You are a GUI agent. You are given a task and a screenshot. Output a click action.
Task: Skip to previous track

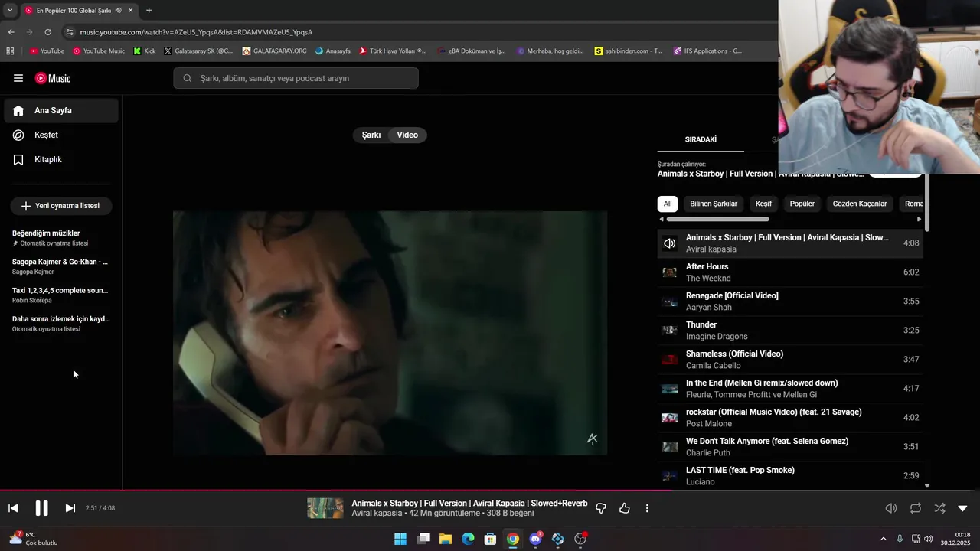pos(13,508)
